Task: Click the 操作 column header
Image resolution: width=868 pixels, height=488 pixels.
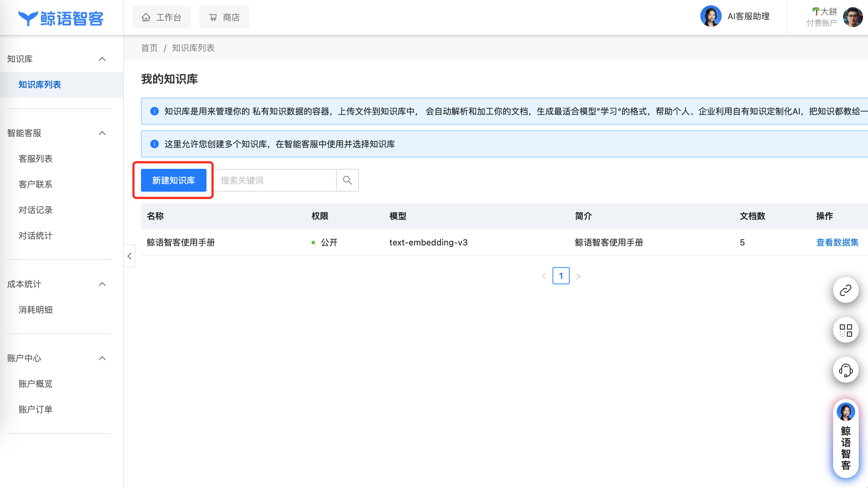Action: [x=825, y=216]
